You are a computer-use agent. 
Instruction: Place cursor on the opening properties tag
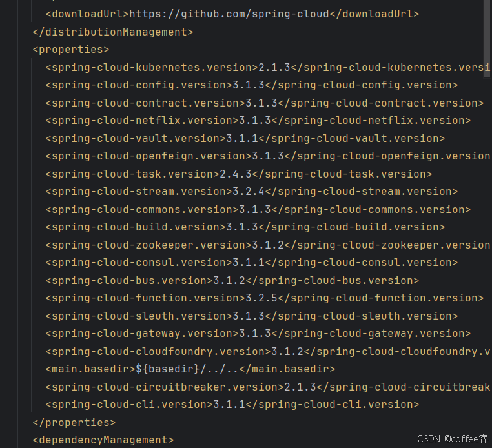click(71, 50)
